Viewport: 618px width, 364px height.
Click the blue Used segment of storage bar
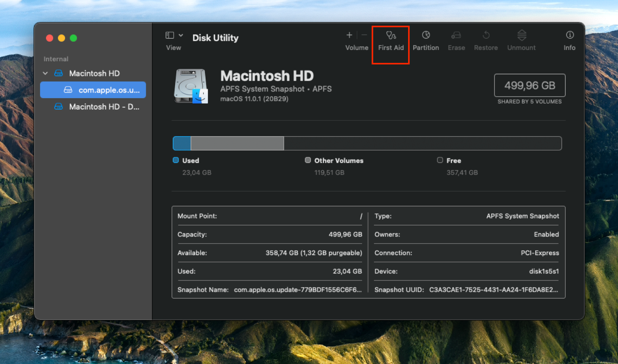pos(182,143)
